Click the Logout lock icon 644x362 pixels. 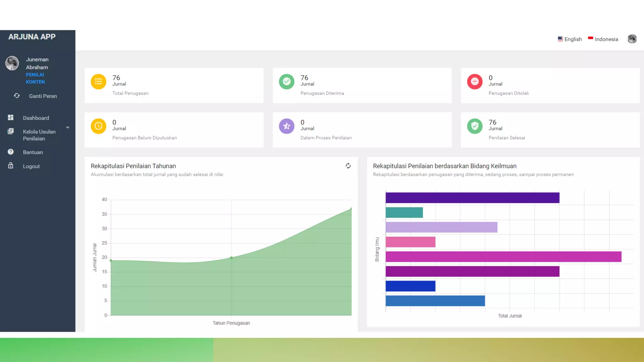click(11, 166)
